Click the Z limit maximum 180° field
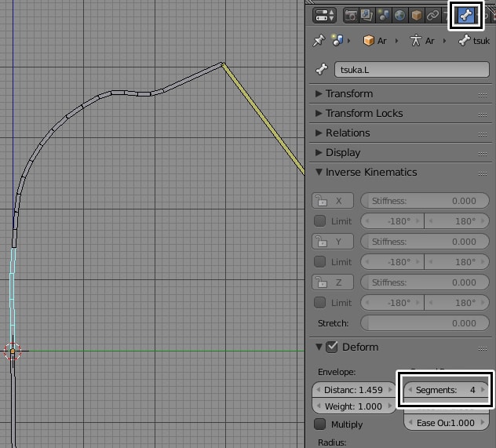Screen dimensions: 496x448 (457, 303)
